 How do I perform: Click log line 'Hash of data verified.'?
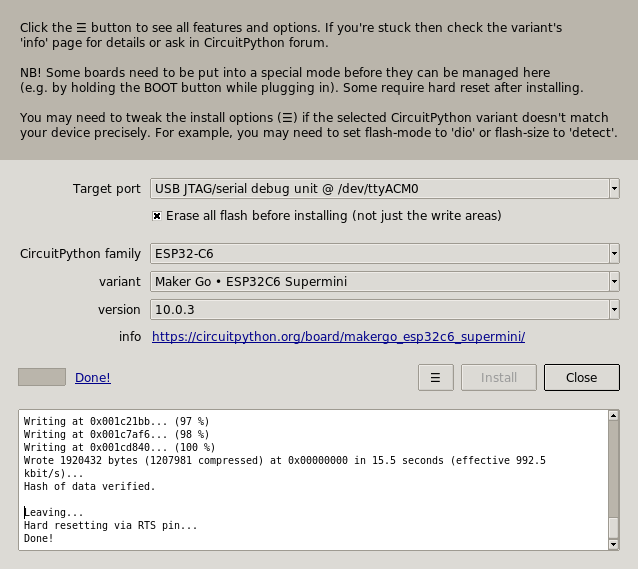tap(90, 486)
